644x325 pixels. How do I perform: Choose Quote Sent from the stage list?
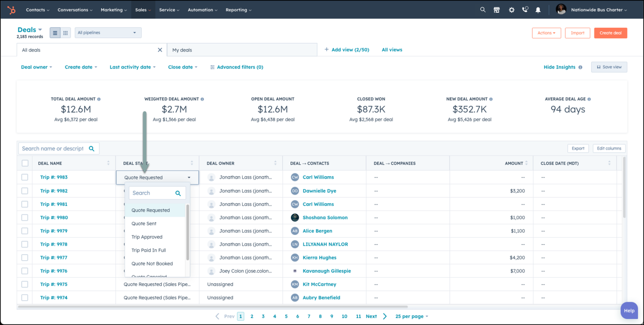tap(144, 223)
